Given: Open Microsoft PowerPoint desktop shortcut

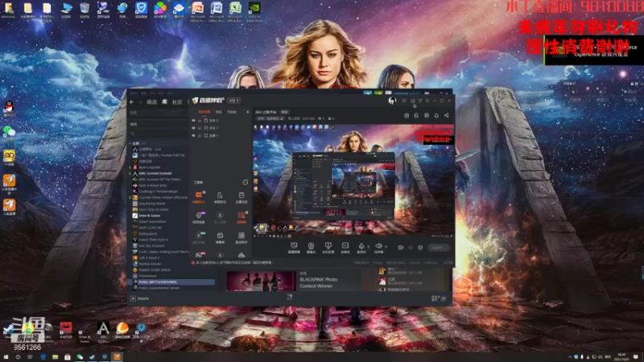Looking at the screenshot, I should tap(197, 11).
